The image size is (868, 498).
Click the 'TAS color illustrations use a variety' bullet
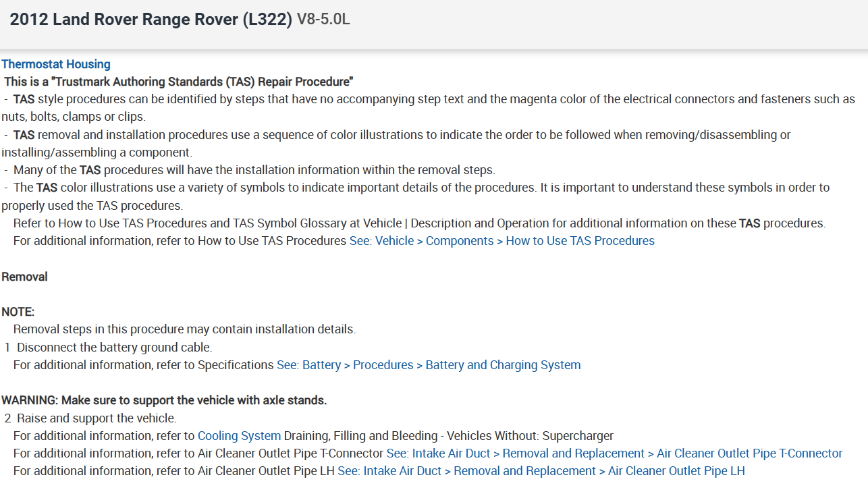(418, 188)
